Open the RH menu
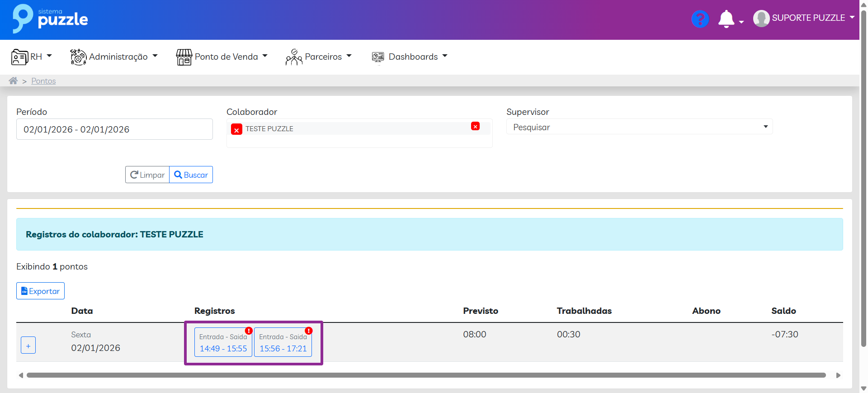 [32, 57]
